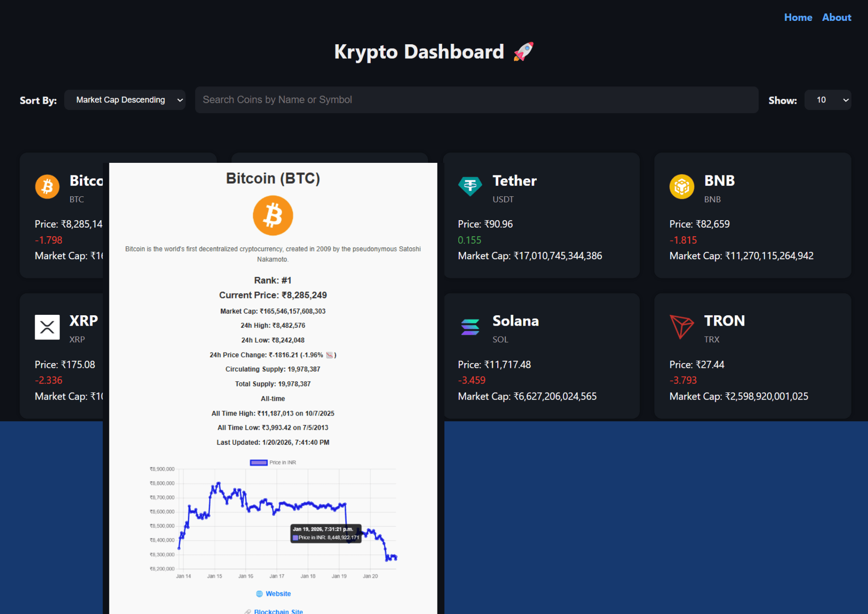868x614 pixels.
Task: Click the All Time Low line
Action: [273, 428]
